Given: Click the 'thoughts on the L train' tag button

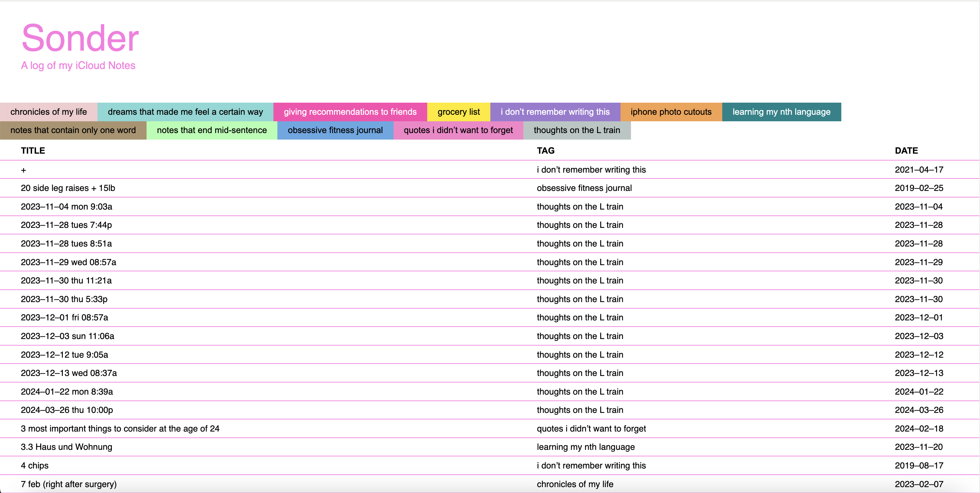Looking at the screenshot, I should coord(576,130).
